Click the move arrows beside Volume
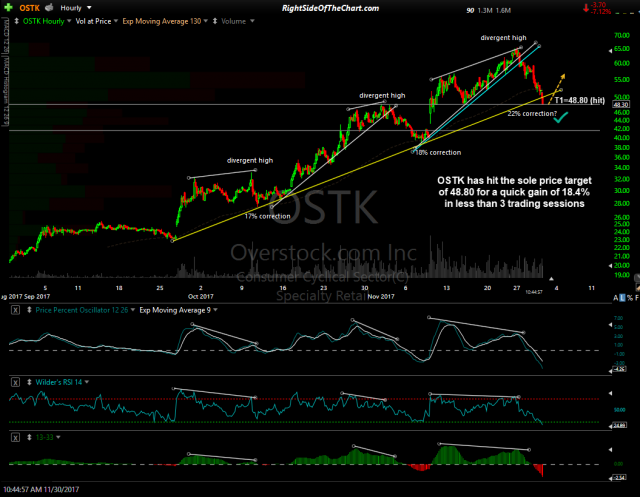 (215, 21)
